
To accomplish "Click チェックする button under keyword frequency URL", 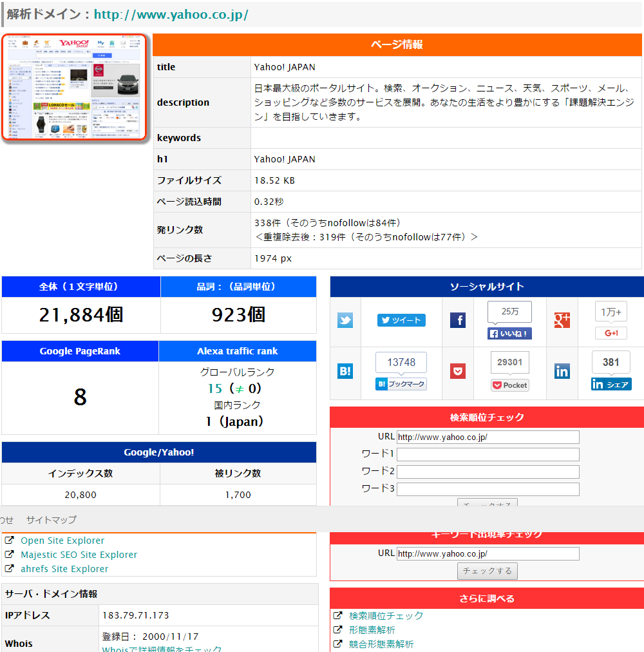I will 488,571.
